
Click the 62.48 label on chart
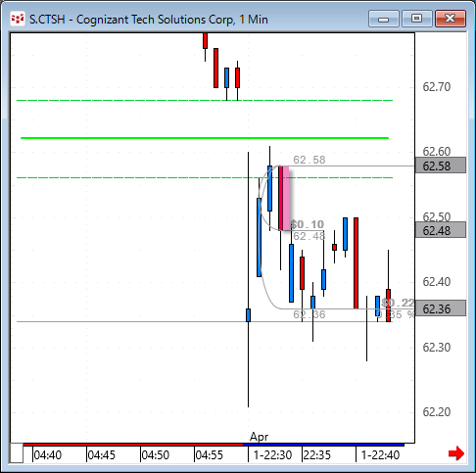(309, 236)
